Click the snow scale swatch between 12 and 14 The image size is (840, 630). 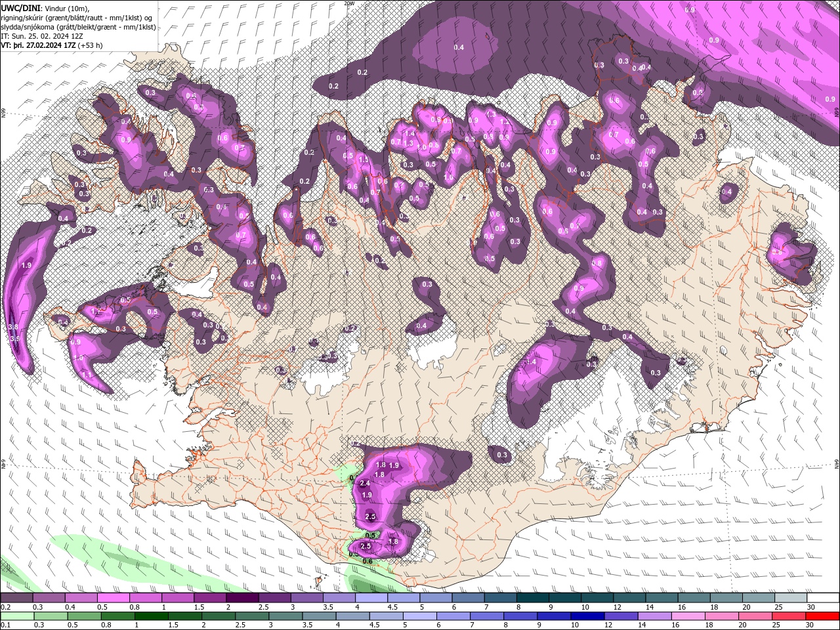(629, 598)
